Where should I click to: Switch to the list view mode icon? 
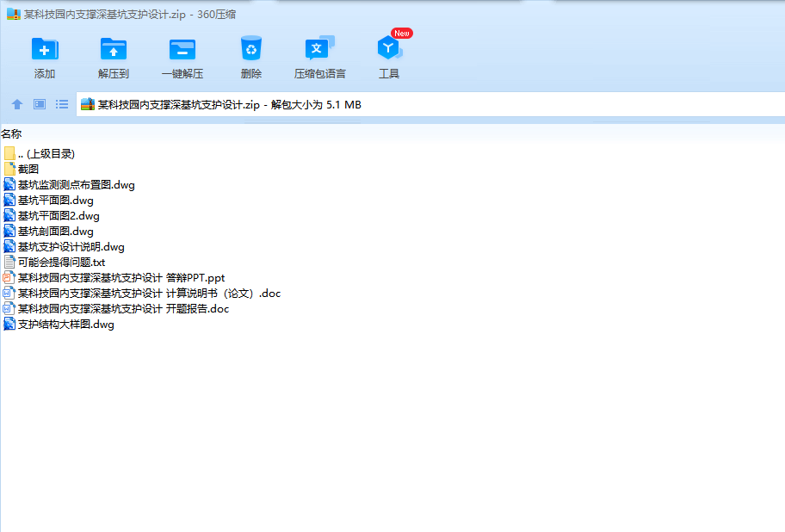click(62, 104)
